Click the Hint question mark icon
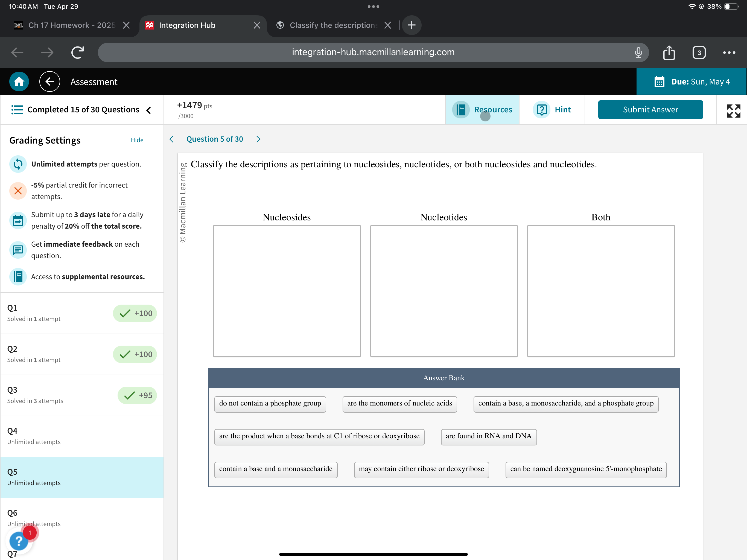747x560 pixels. [x=542, y=109]
